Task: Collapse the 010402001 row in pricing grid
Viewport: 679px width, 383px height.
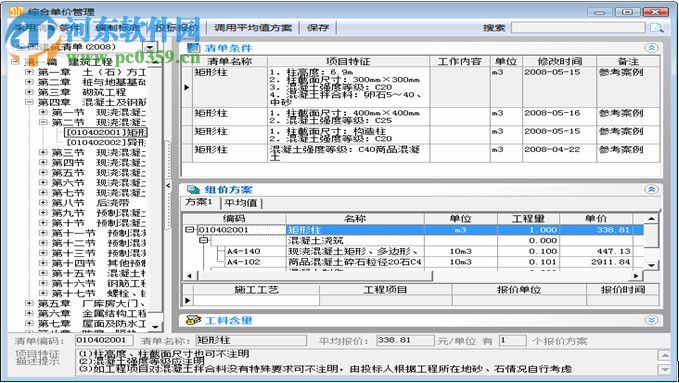Action: coord(189,230)
